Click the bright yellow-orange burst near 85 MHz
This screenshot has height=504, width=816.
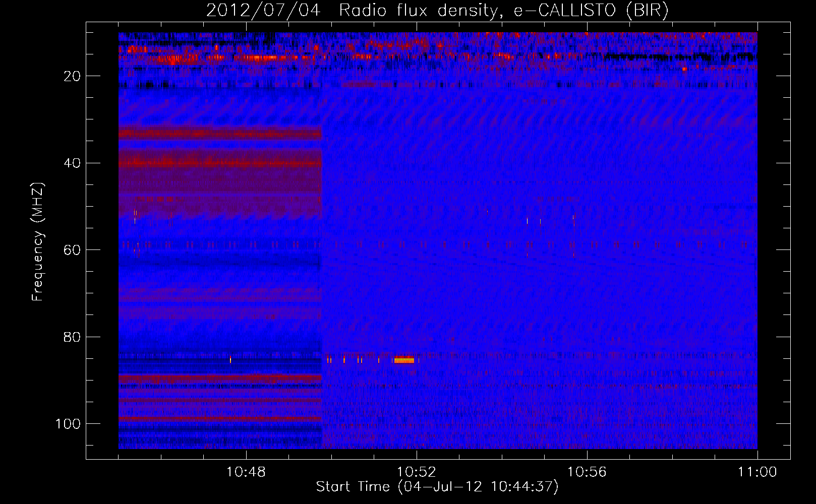(404, 360)
